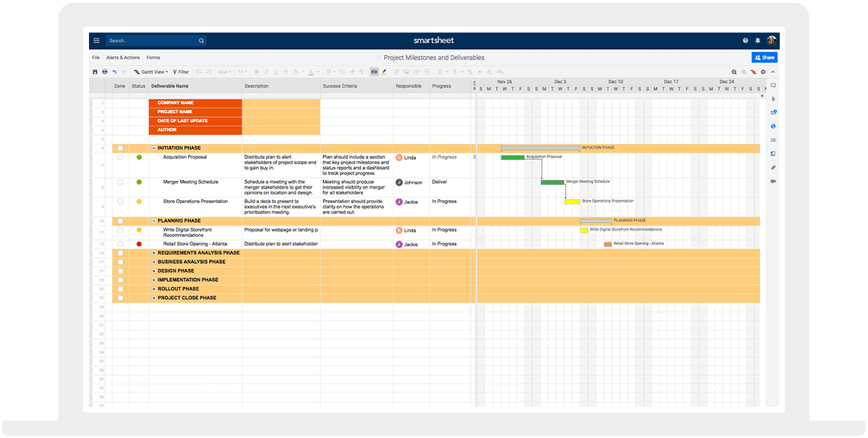This screenshot has height=438, width=868.
Task: Click the Filter button
Action: coord(181,72)
